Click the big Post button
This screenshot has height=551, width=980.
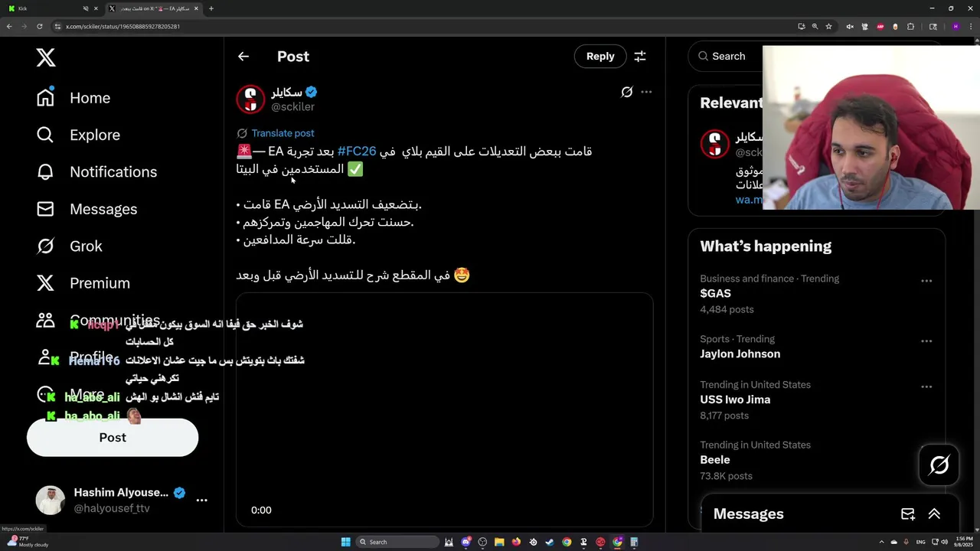(x=113, y=437)
